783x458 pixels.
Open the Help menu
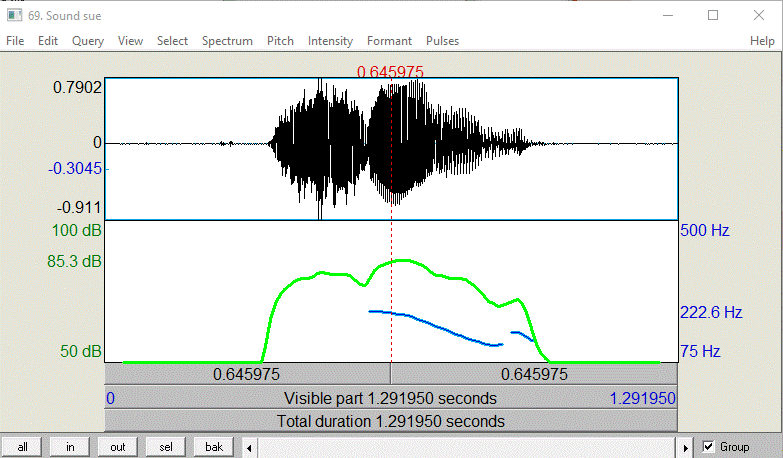pos(762,41)
